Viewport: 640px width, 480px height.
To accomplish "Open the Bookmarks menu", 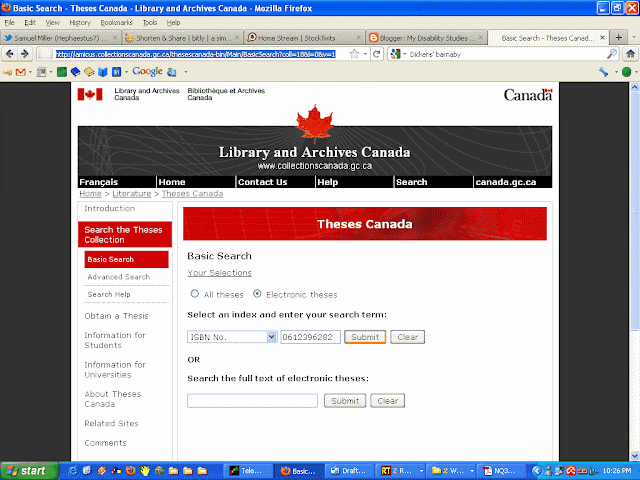I will click(116, 22).
